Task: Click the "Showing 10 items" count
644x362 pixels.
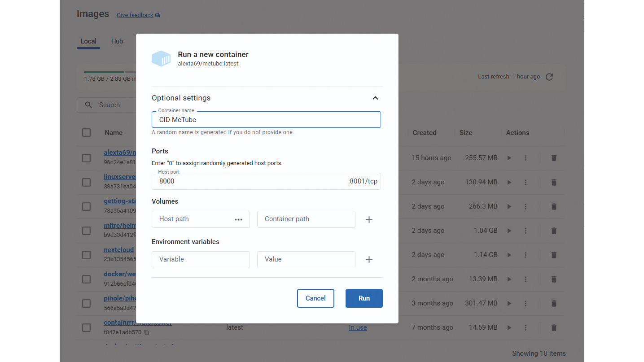Action: [x=539, y=353]
